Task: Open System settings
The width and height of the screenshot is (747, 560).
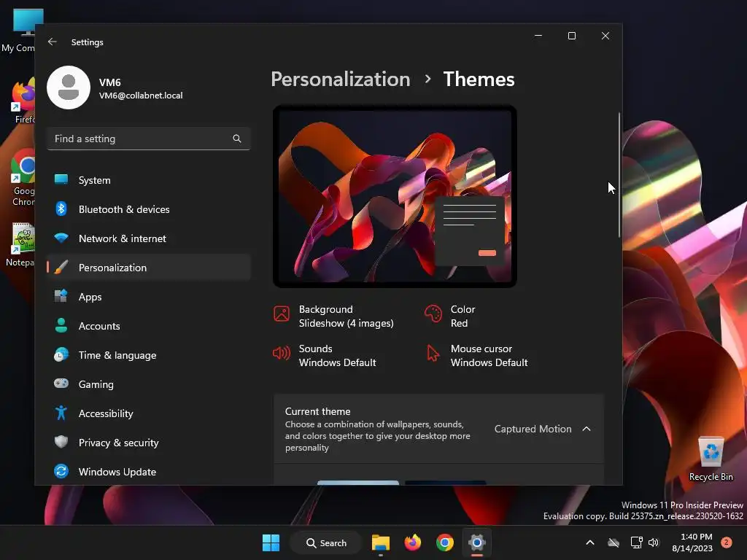Action: click(149, 180)
